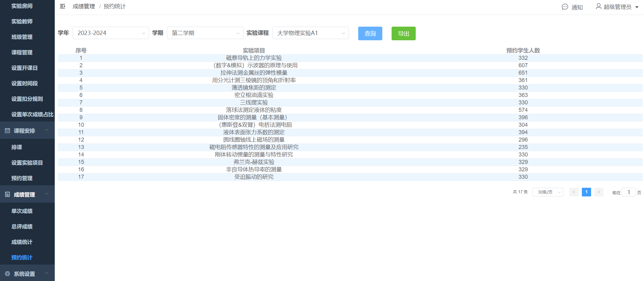Open 单次成绩 in the sidebar
This screenshot has width=644, height=281.
coord(22,211)
